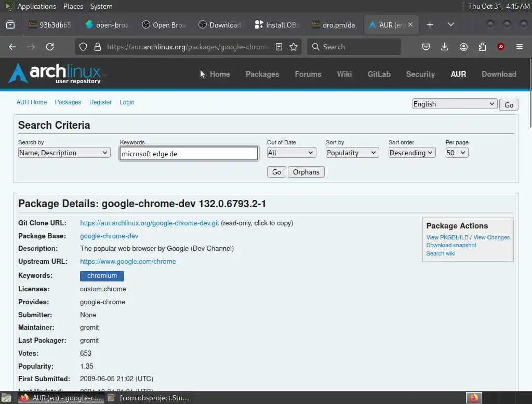
Task: Click the AUR Home link
Action: pos(32,102)
